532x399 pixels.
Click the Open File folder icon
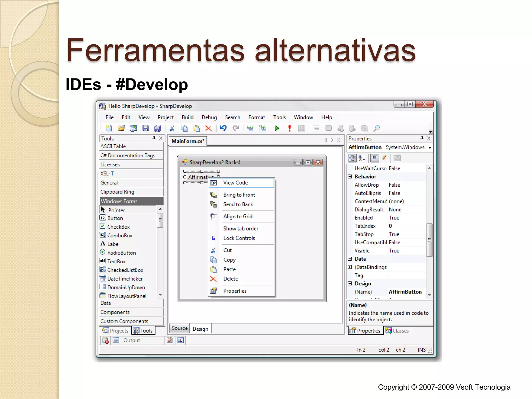[x=121, y=128]
